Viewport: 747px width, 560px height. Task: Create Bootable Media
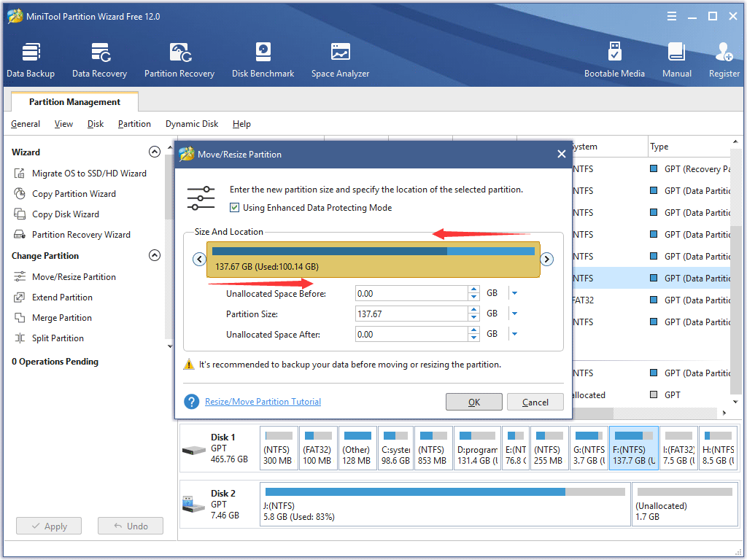[x=614, y=60]
